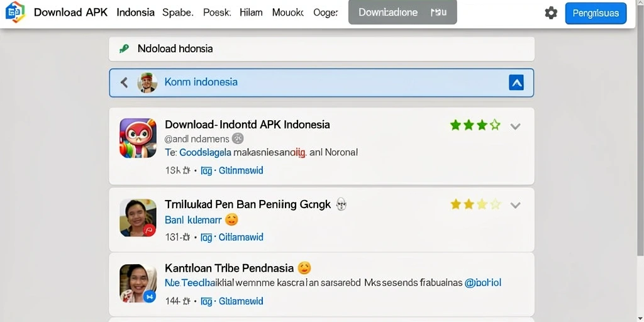Image resolution: width=644 pixels, height=322 pixels.
Task: Click the skull emoji after Peniing Gcngk
Action: pos(341,204)
